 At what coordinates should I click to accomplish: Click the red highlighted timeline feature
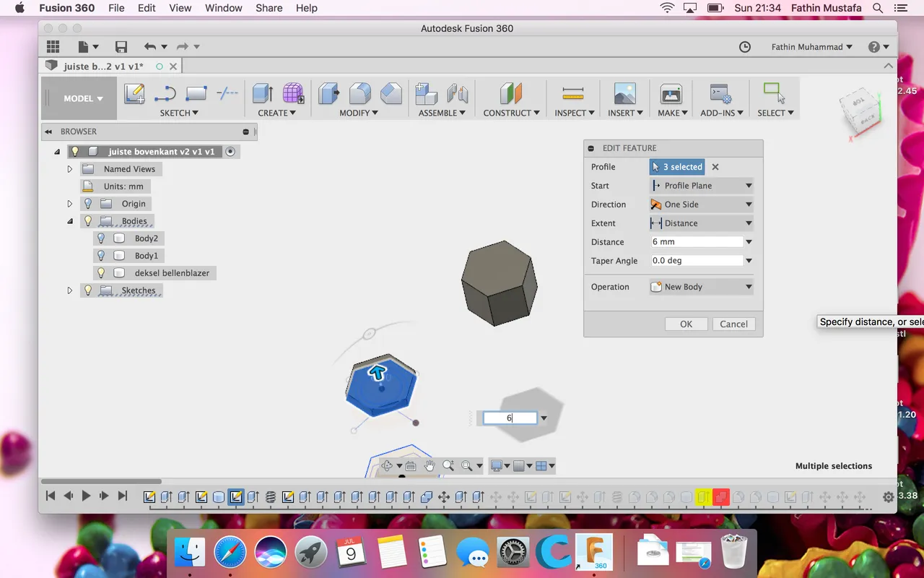click(x=720, y=497)
